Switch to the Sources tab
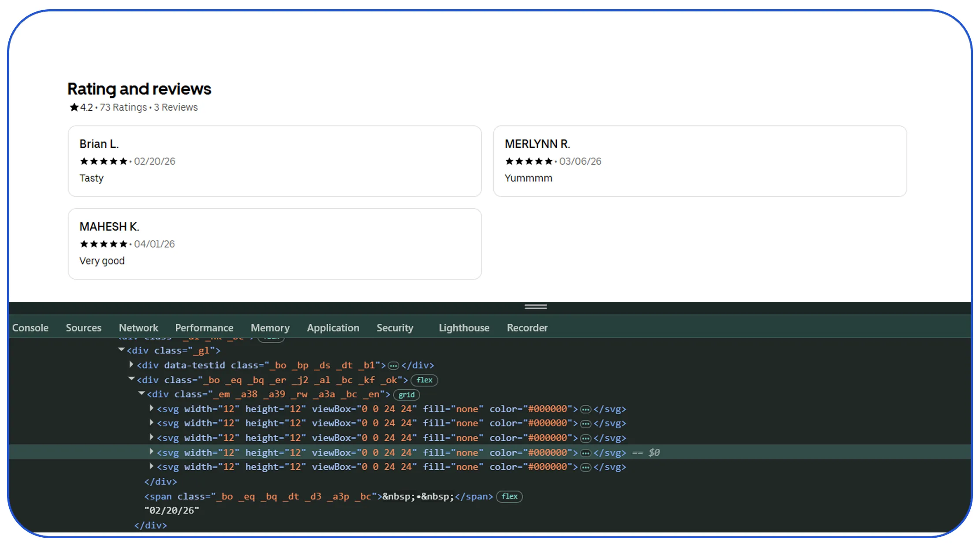The image size is (980, 547). (x=83, y=328)
